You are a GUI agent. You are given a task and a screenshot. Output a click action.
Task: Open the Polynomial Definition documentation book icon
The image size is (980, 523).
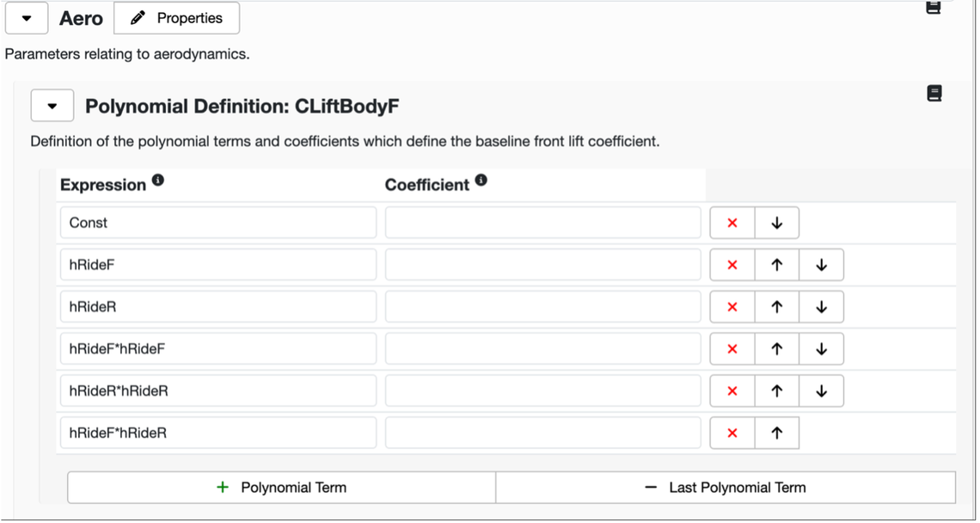[934, 93]
